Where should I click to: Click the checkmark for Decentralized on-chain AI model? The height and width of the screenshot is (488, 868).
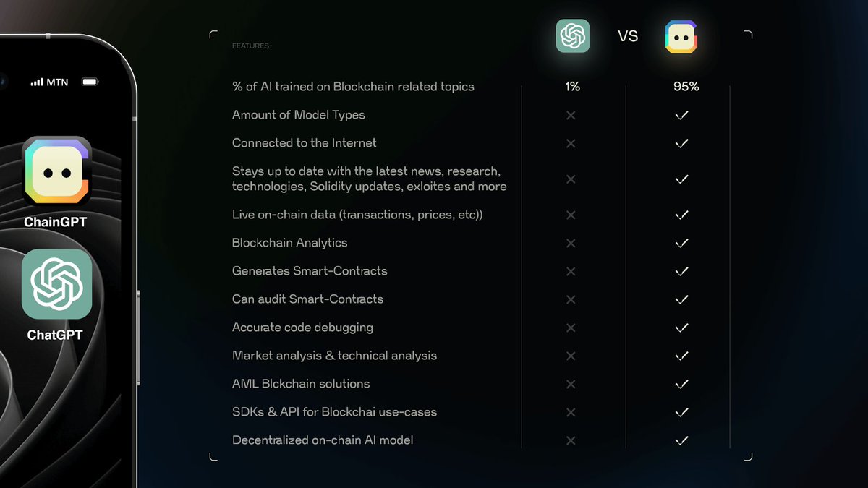[x=681, y=440]
